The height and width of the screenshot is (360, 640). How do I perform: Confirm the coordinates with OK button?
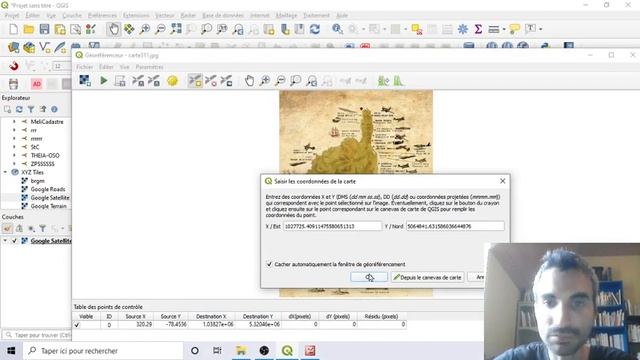coord(369,277)
